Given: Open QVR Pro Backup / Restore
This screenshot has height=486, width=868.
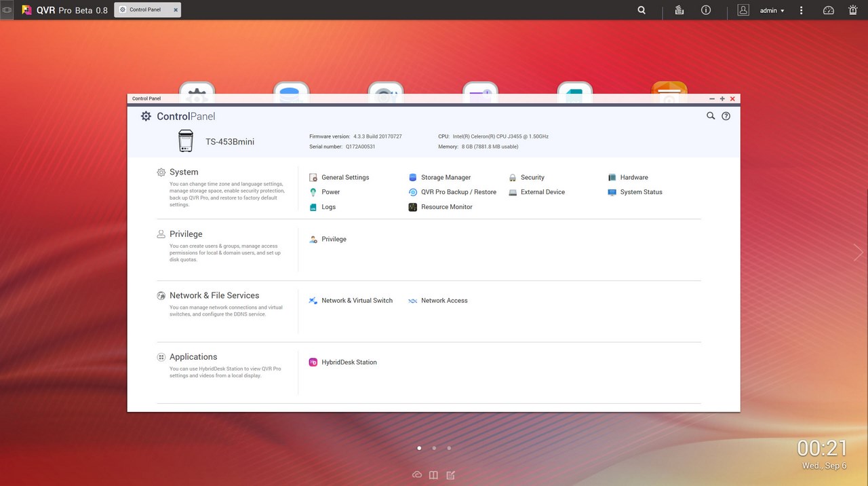Looking at the screenshot, I should pyautogui.click(x=452, y=192).
